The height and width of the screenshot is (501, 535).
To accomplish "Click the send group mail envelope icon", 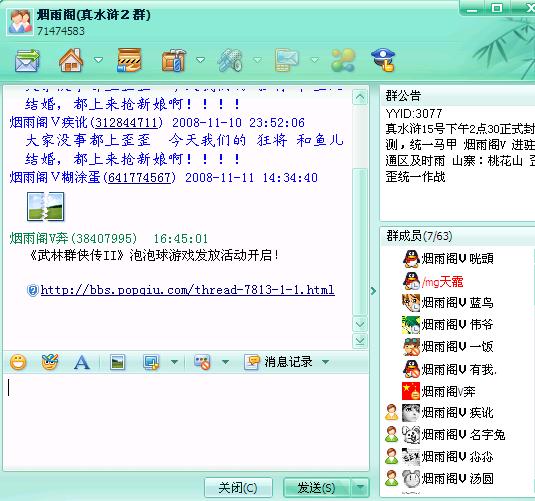I will tap(27, 60).
